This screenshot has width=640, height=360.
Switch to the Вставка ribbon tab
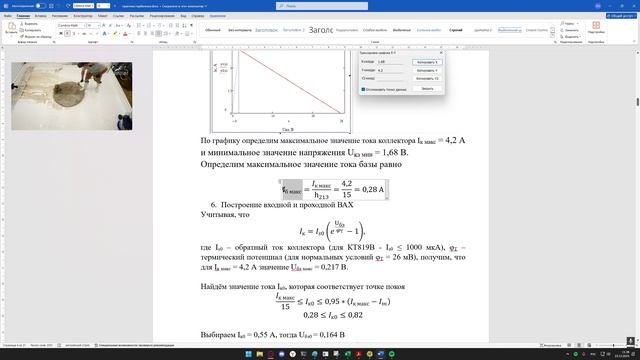(40, 16)
